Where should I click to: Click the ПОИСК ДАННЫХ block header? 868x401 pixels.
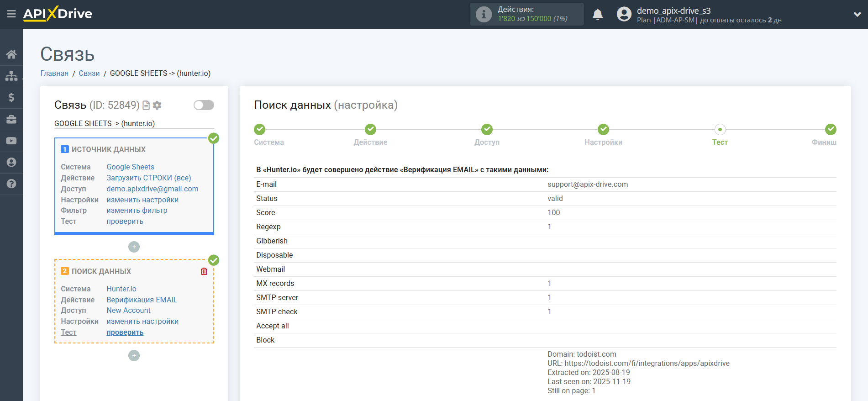[101, 271]
